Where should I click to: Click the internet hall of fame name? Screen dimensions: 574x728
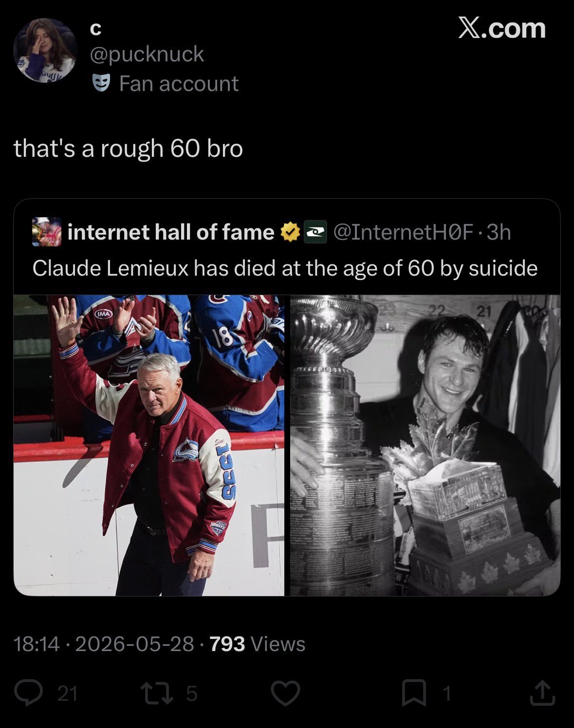click(x=171, y=232)
